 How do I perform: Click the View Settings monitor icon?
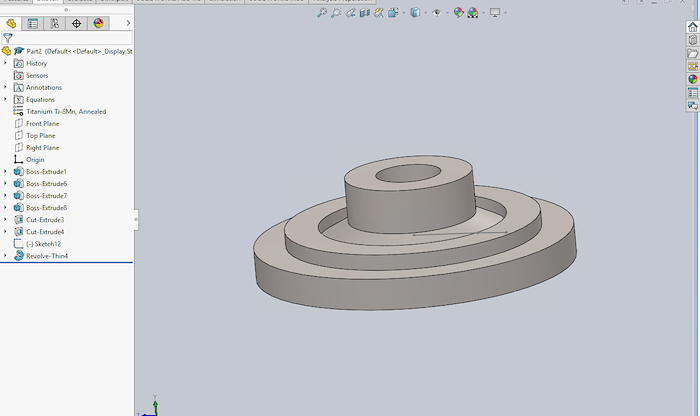495,13
